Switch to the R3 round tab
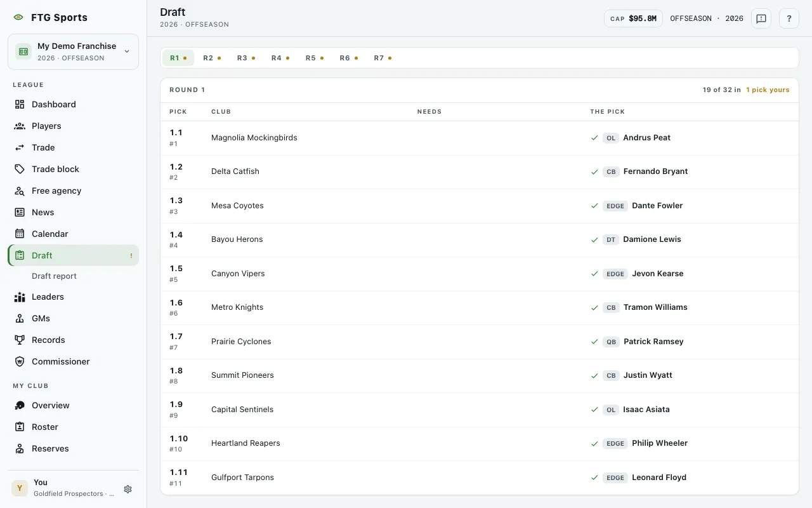Image resolution: width=812 pixels, height=508 pixels. 246,58
